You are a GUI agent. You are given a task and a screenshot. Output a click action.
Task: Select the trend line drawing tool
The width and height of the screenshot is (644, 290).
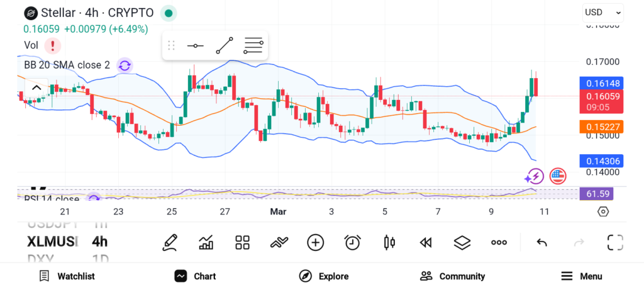[x=225, y=46]
